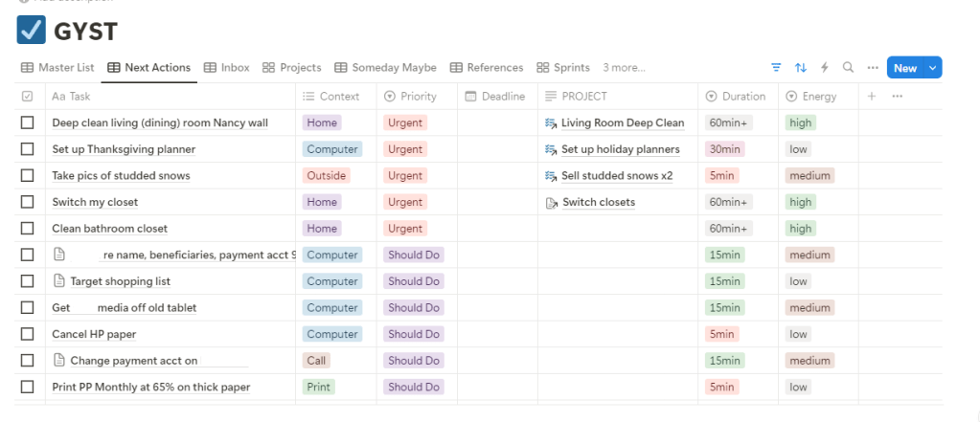980x422 pixels.
Task: Show hidden views via 3 more…
Action: tap(624, 68)
